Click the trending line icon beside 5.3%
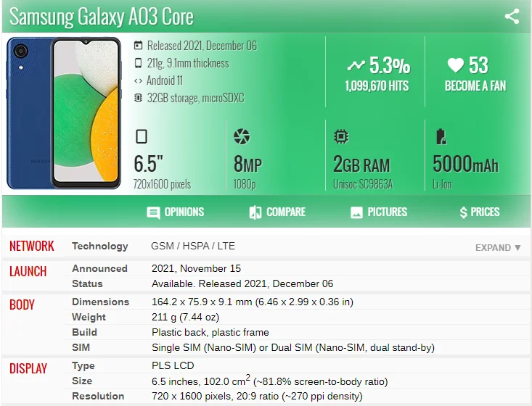 pyautogui.click(x=356, y=65)
